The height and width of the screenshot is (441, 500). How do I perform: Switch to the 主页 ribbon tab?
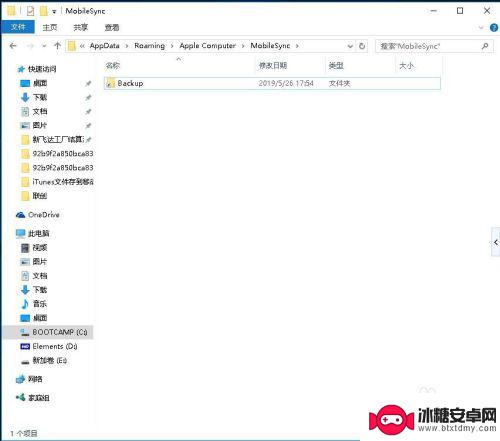tap(50, 27)
